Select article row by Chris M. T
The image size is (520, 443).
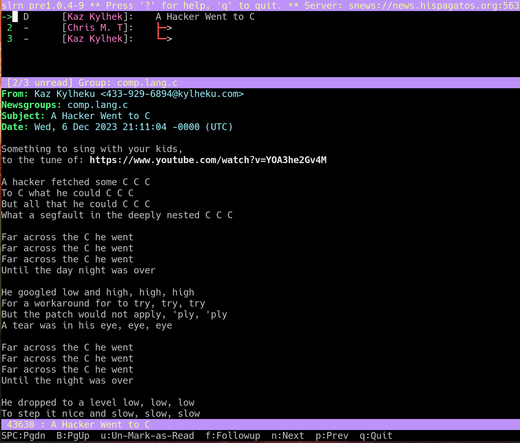(260, 28)
